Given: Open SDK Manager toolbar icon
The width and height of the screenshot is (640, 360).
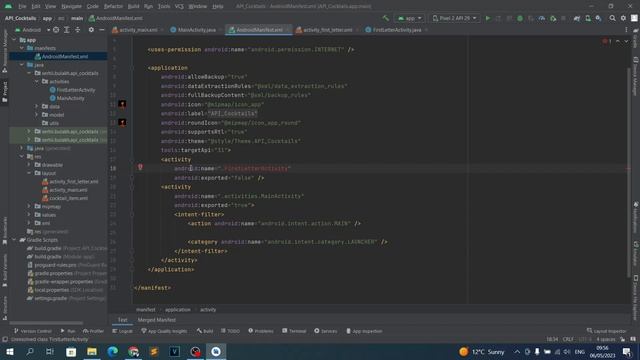Looking at the screenshot, I should pos(598,18).
